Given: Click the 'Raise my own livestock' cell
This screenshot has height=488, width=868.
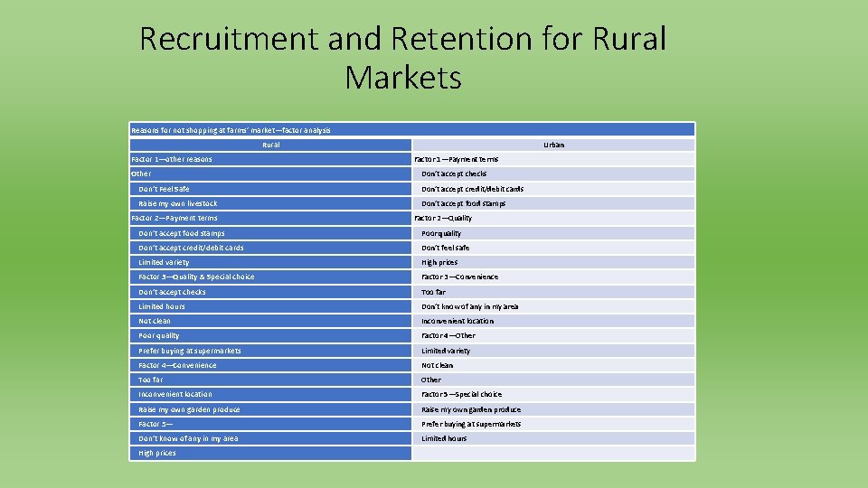Looking at the screenshot, I should (270, 203).
